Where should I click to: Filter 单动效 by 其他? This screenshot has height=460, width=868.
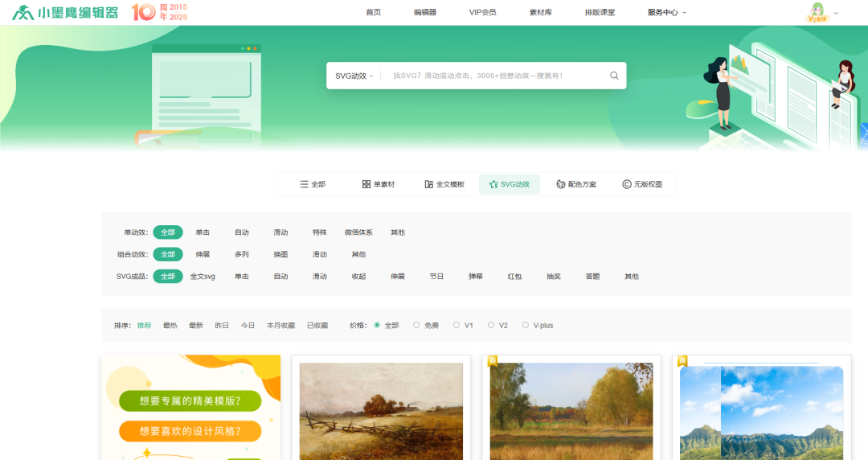coord(398,232)
